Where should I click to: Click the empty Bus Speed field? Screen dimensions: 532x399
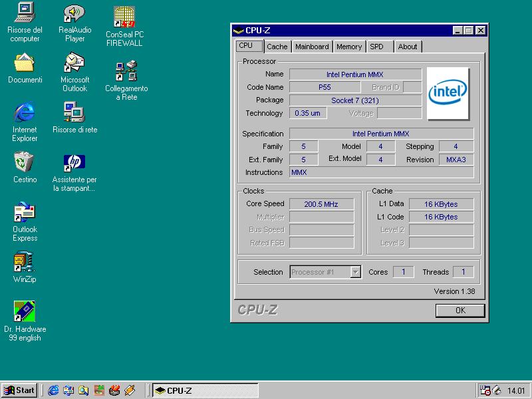(x=322, y=230)
